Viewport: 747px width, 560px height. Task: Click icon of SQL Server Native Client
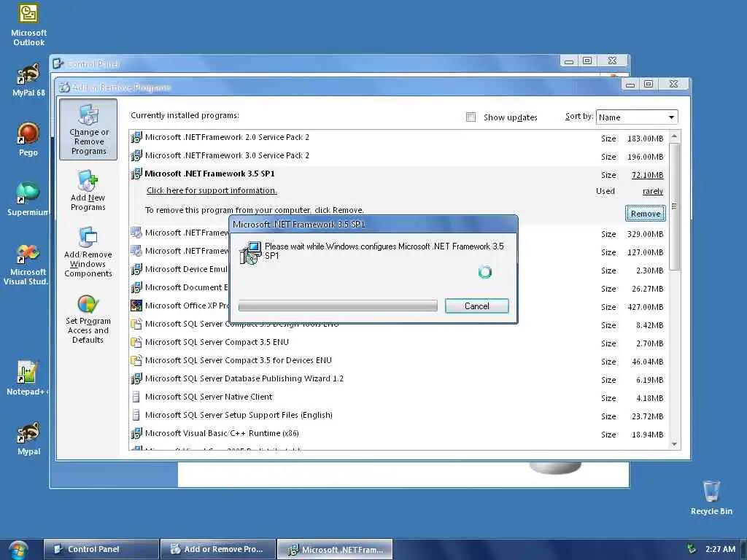(136, 397)
